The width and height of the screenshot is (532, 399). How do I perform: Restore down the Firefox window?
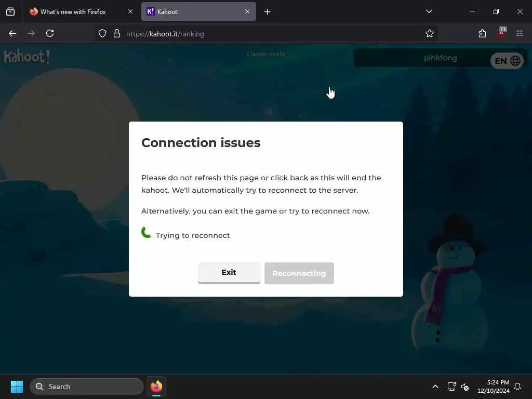click(x=496, y=11)
